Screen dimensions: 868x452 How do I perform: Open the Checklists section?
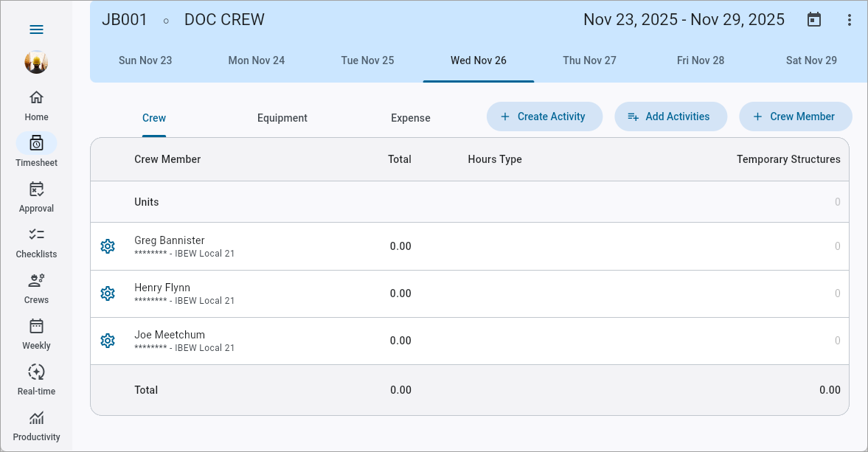pos(36,240)
